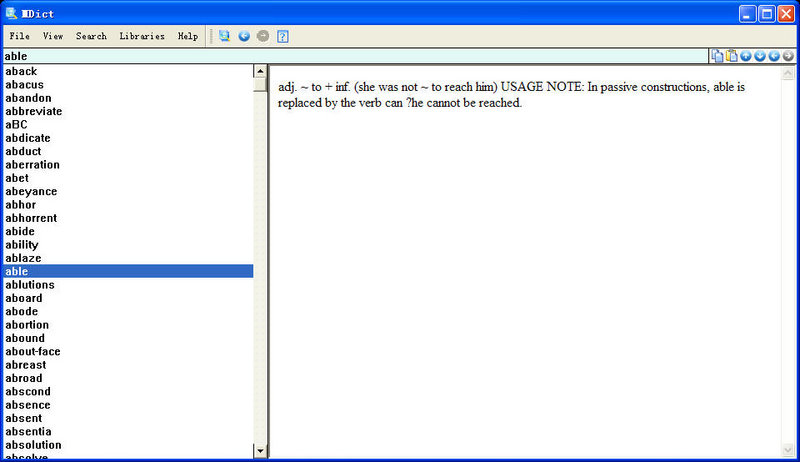Open the Libraries menu
The height and width of the screenshot is (462, 800).
tap(142, 36)
